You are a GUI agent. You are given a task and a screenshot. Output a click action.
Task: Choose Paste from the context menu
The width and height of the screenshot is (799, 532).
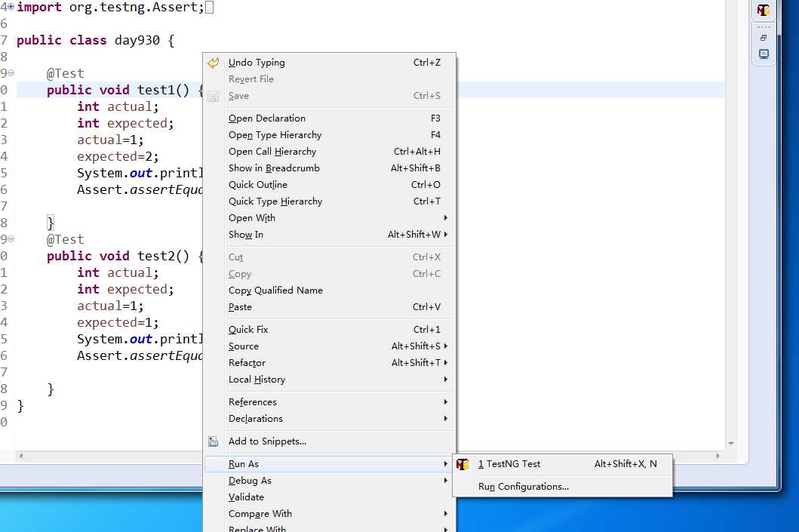coord(329,307)
